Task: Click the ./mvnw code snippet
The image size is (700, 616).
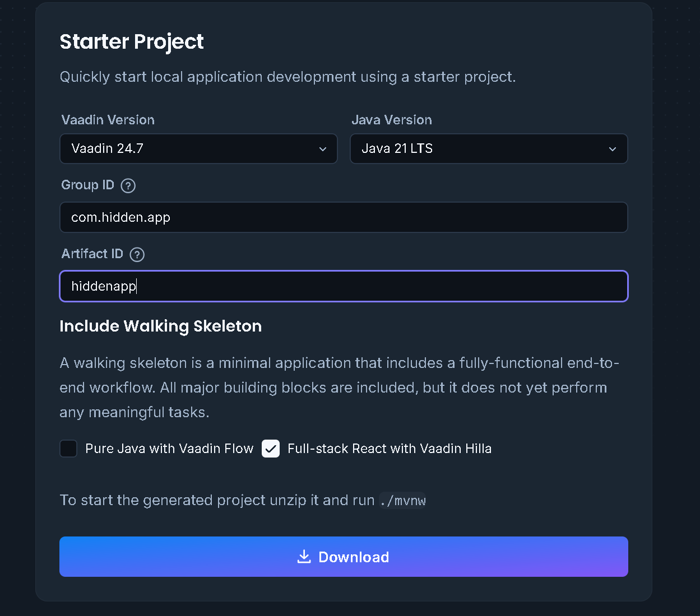Action: pyautogui.click(x=402, y=501)
